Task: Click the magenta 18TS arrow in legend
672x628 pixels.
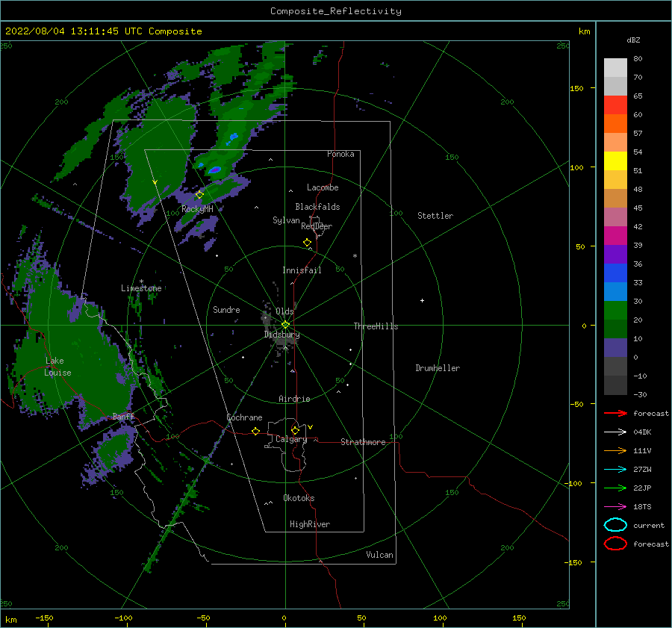Action: tap(615, 507)
